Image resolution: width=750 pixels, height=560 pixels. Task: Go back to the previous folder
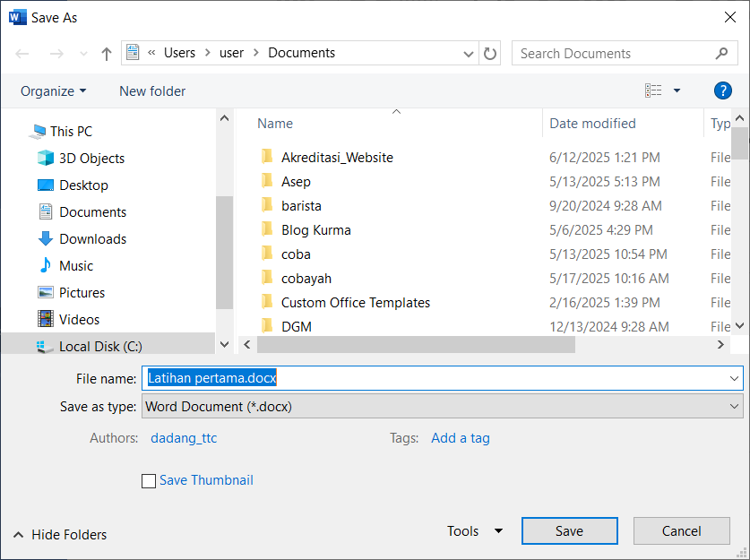(22, 53)
